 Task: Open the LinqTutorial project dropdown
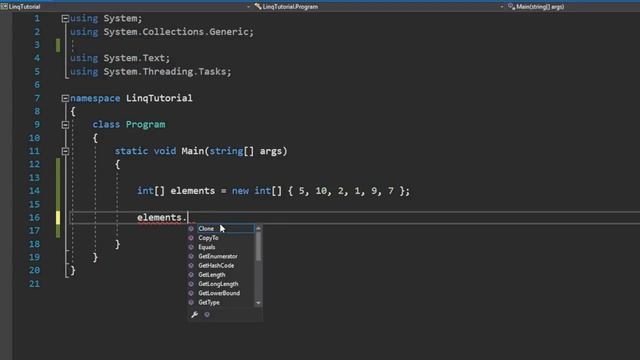tap(248, 7)
